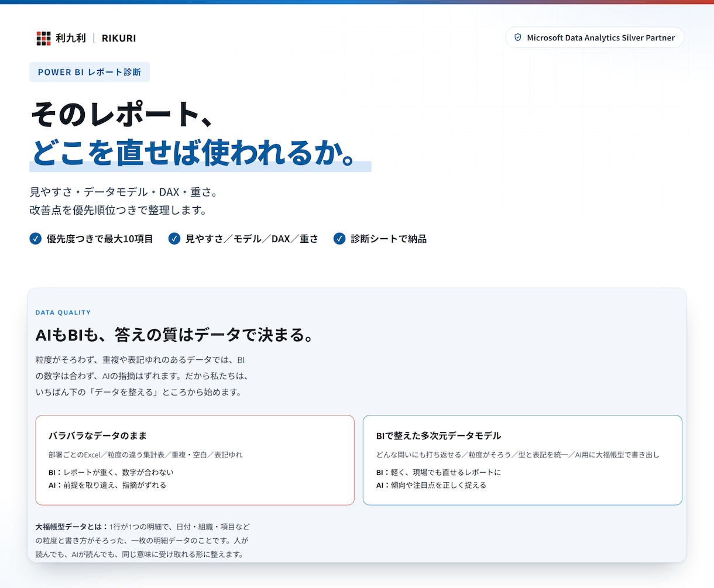Click the RIKURI wordmark text

[119, 38]
